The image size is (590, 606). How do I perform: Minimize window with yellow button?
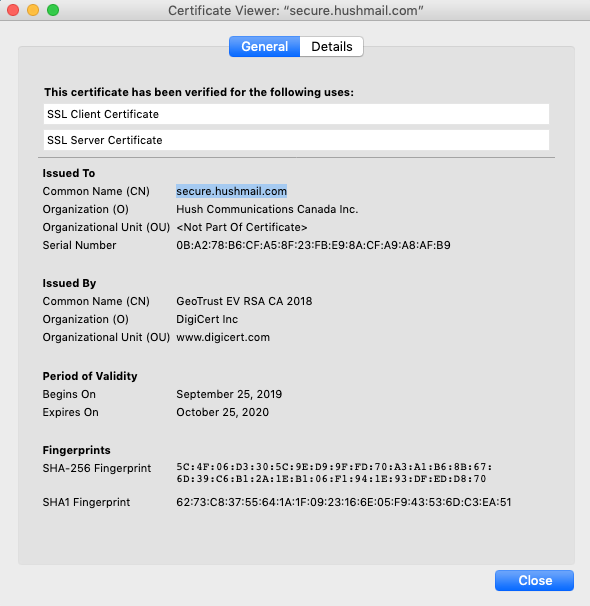click(x=33, y=10)
